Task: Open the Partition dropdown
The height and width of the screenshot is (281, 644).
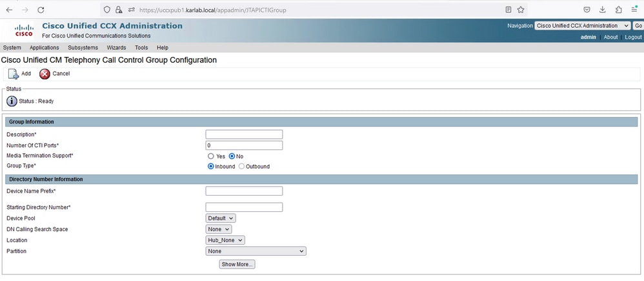Action: click(x=256, y=251)
